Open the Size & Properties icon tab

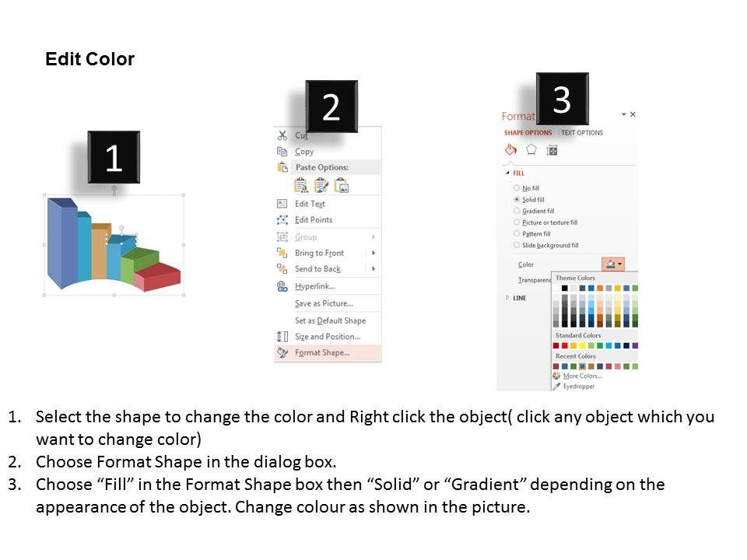552,150
